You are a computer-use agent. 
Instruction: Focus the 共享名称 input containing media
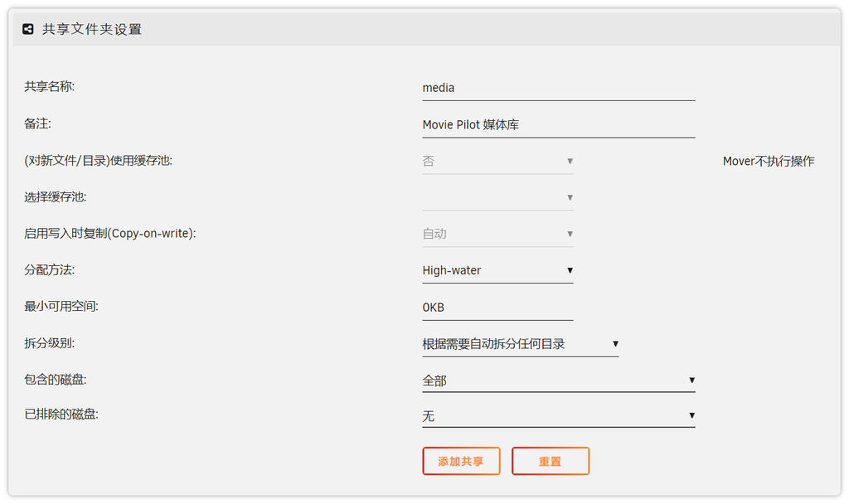558,88
